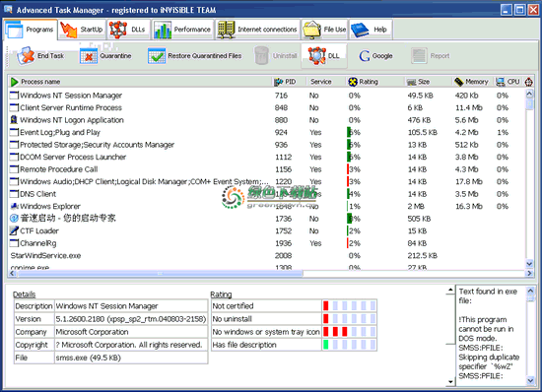Click the last column header icon
The width and height of the screenshot is (542, 392).
528,82
